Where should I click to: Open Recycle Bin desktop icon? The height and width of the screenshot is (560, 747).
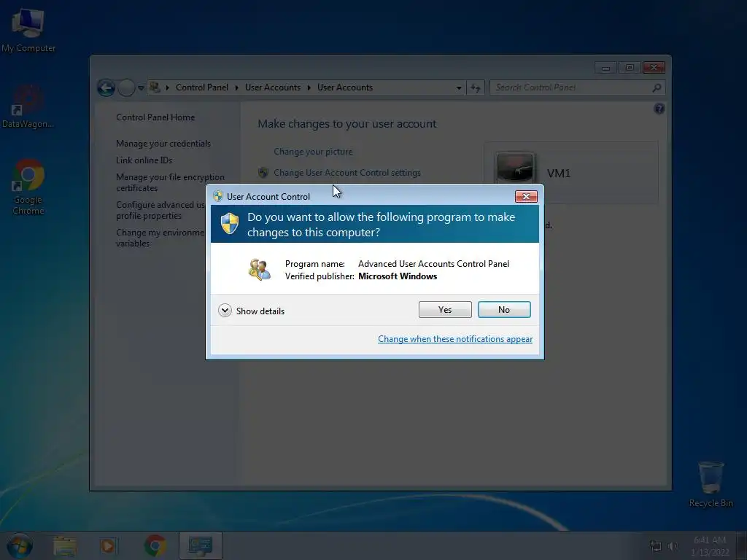[x=711, y=484]
